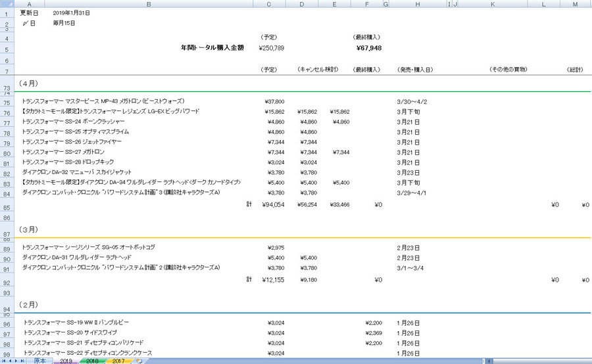Select the (4月) section heading
This screenshot has width=592, height=364.
29,83
